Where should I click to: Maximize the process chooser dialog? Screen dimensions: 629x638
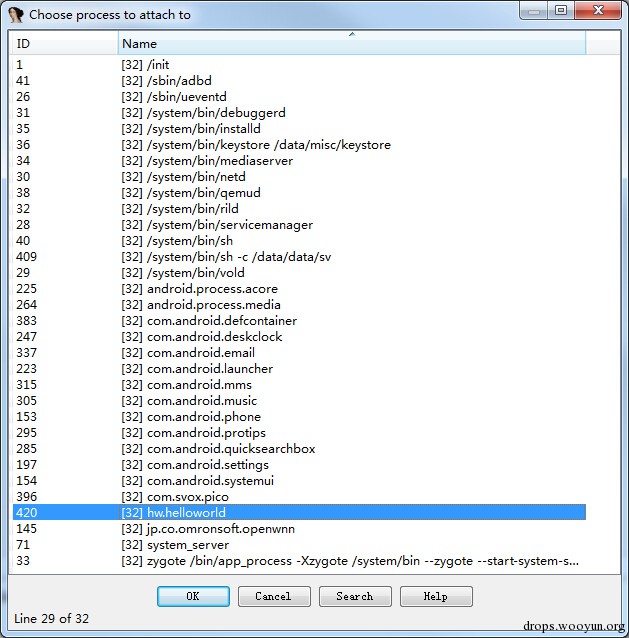tap(561, 10)
